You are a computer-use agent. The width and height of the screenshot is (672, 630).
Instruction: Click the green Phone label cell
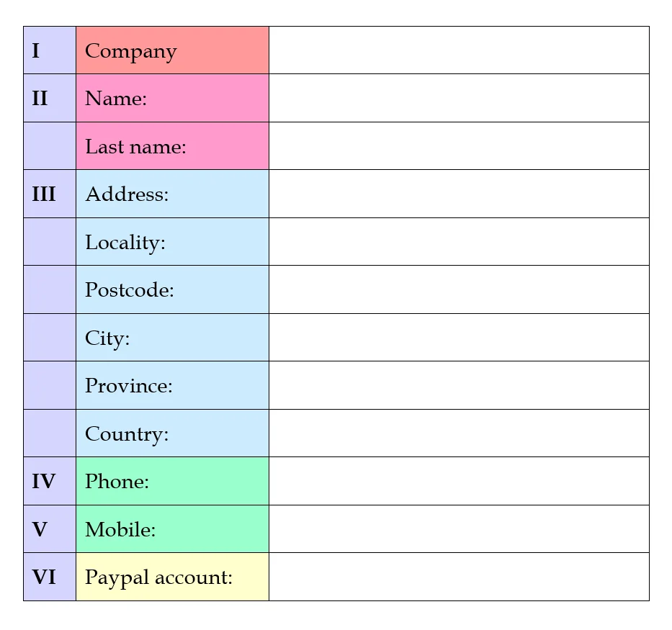click(172, 481)
